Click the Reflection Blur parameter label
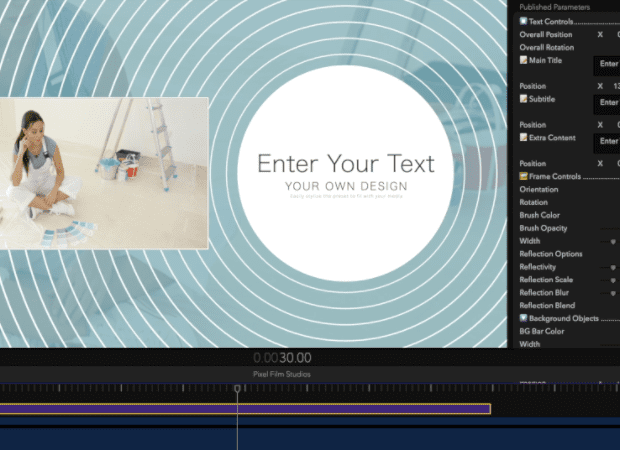This screenshot has width=620, height=450. pyautogui.click(x=544, y=293)
